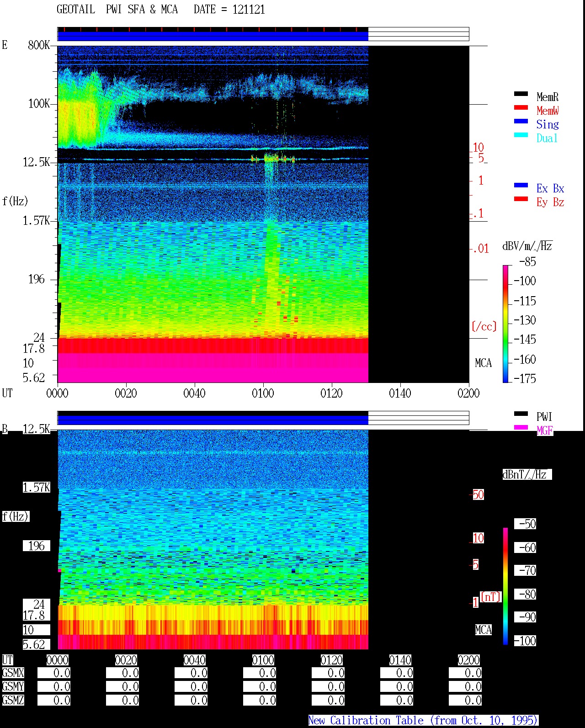Click the dBnT/√Hz unit label
The image size is (585, 728).
tap(527, 474)
